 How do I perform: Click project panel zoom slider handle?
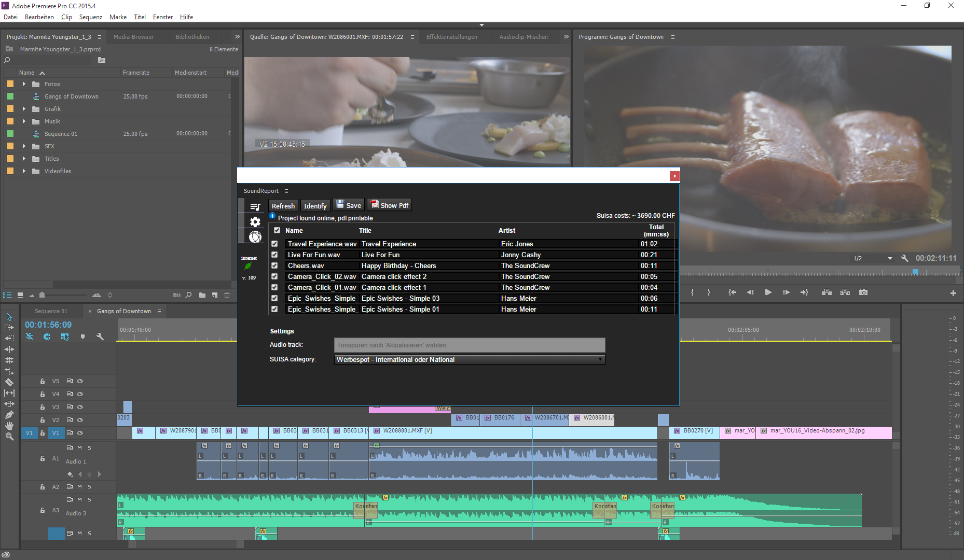point(42,295)
